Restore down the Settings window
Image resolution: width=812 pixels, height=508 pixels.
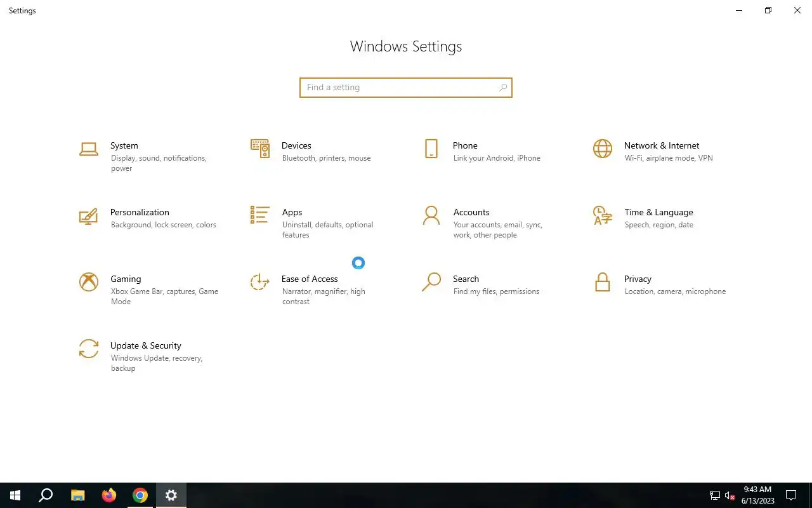pos(768,11)
